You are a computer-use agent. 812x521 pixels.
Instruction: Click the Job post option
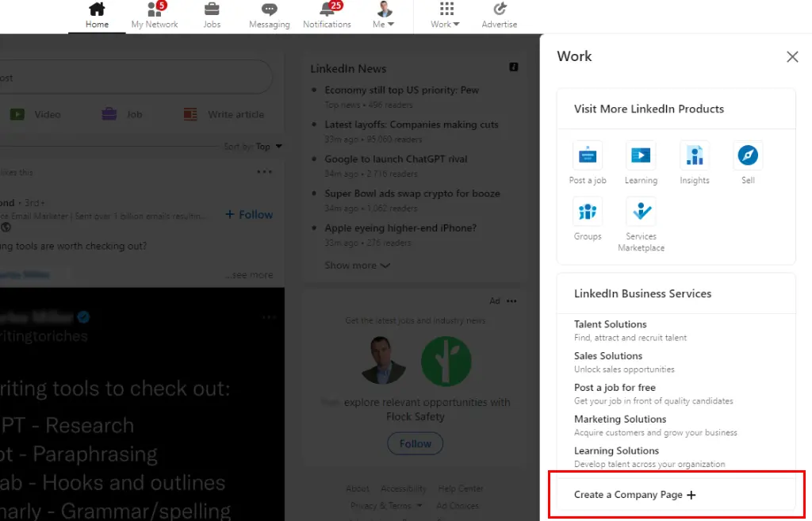tap(122, 114)
